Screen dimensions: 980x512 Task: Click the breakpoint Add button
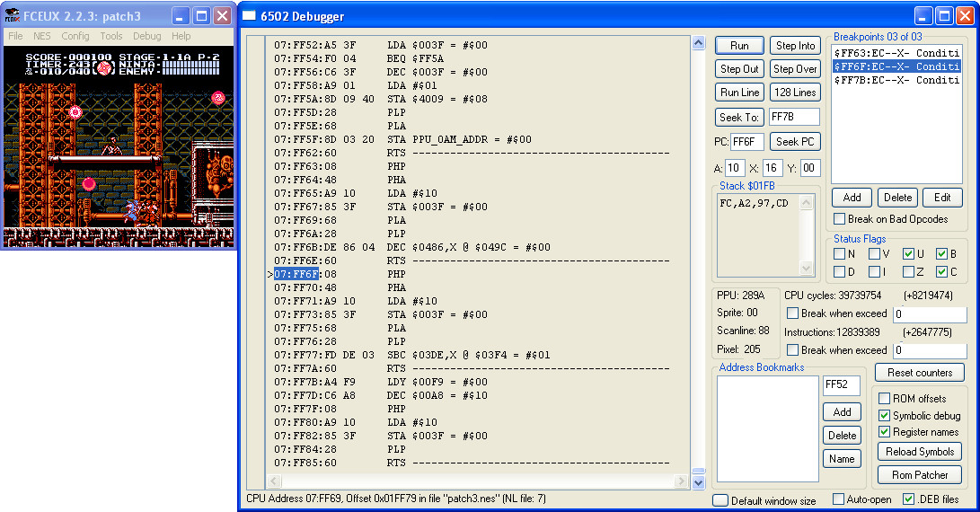[x=852, y=198]
